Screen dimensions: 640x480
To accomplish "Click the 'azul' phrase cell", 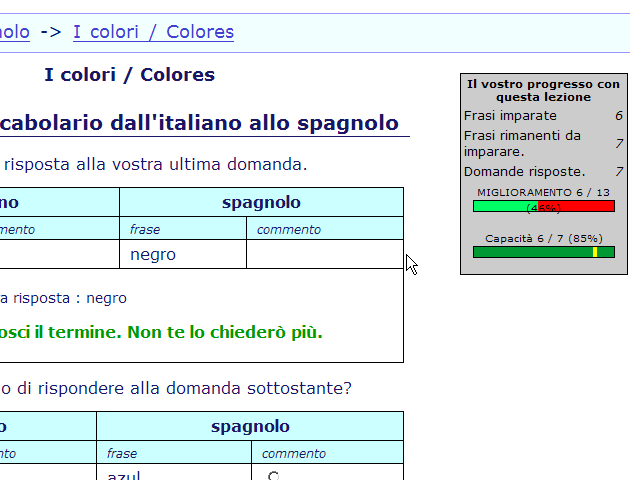I will coord(174,473).
